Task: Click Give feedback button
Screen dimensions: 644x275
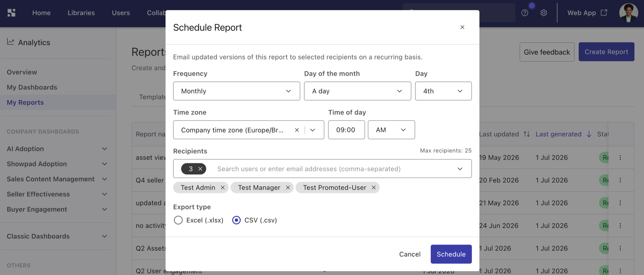Action: pyautogui.click(x=547, y=52)
